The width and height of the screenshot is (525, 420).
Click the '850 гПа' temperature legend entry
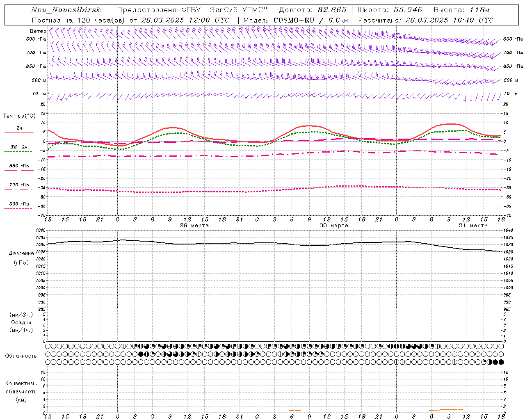(x=19, y=166)
